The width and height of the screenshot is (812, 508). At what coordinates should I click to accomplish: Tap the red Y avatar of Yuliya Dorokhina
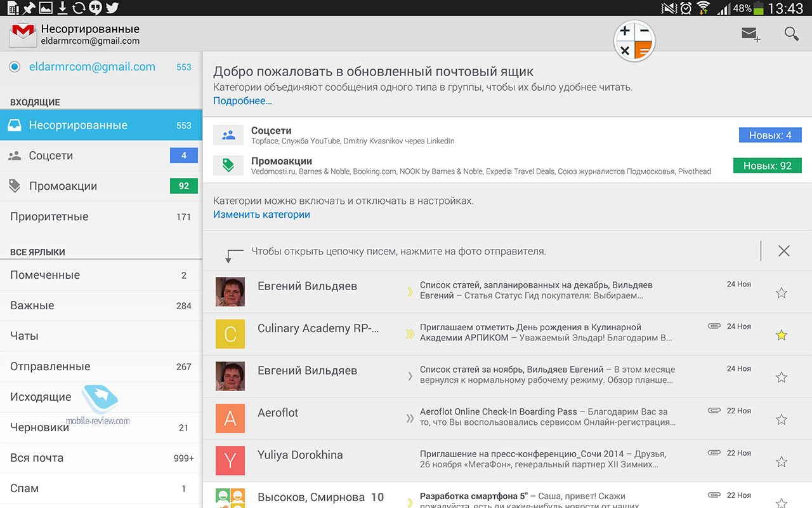pyautogui.click(x=230, y=461)
